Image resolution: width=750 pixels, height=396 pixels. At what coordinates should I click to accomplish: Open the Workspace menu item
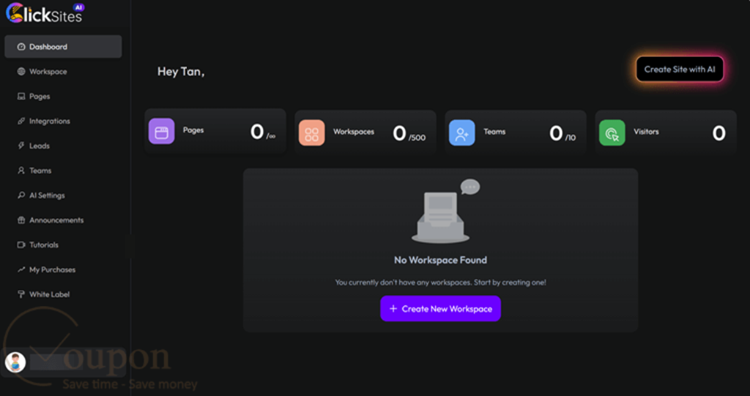(63, 72)
